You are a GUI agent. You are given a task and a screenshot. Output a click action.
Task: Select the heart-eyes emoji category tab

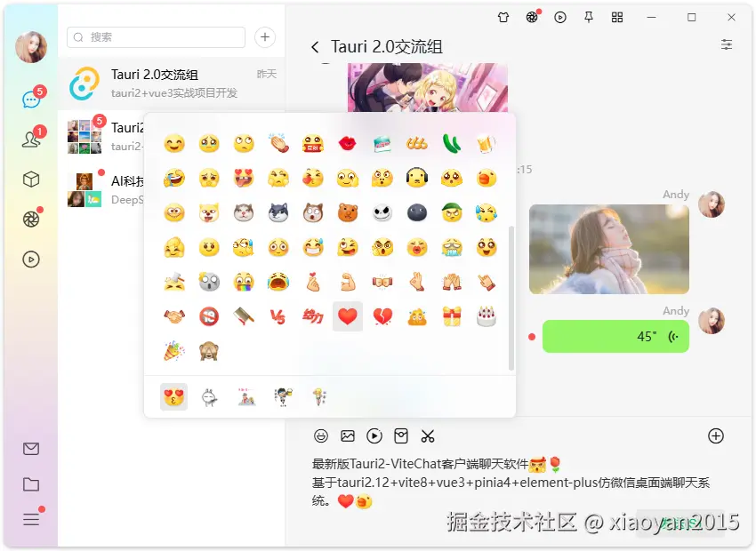coord(174,397)
